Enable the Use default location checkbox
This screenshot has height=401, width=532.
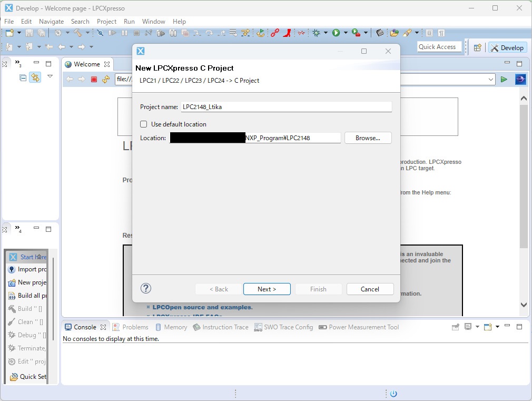144,124
